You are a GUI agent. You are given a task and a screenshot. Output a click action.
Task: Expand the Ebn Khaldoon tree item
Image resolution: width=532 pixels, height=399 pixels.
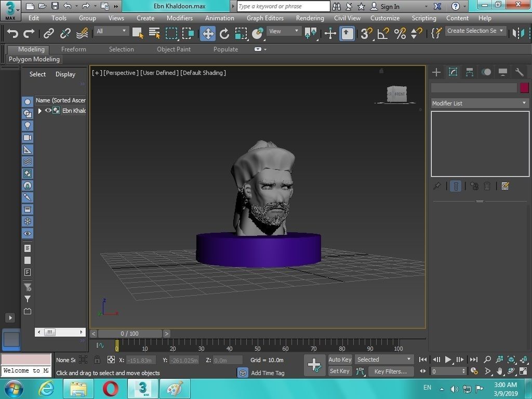click(39, 111)
